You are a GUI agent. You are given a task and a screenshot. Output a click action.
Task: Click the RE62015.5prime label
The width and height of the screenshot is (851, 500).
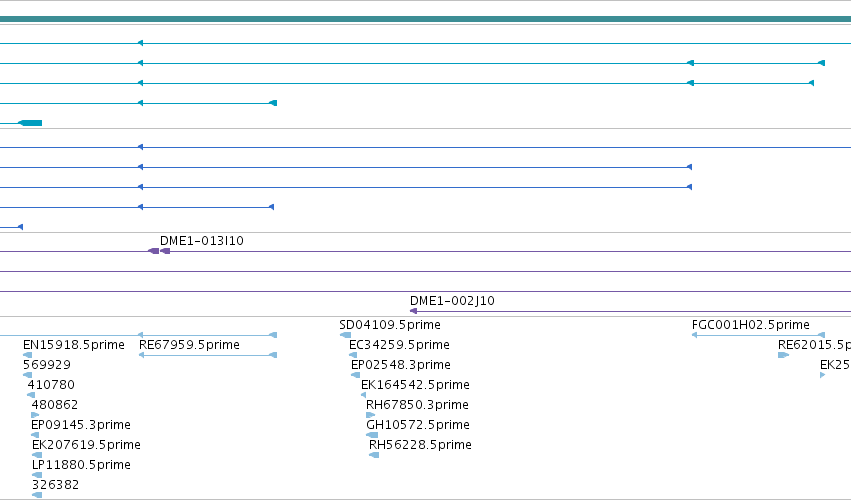(x=814, y=345)
